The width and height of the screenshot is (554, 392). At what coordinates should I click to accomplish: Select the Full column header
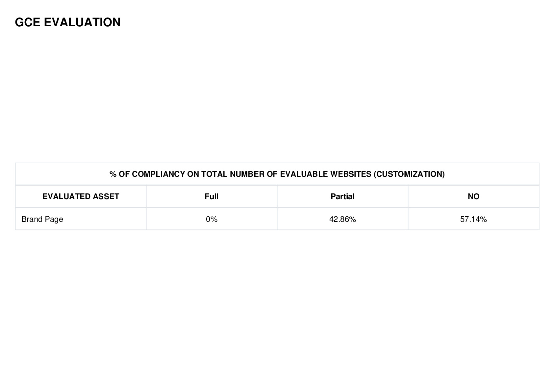pos(212,196)
